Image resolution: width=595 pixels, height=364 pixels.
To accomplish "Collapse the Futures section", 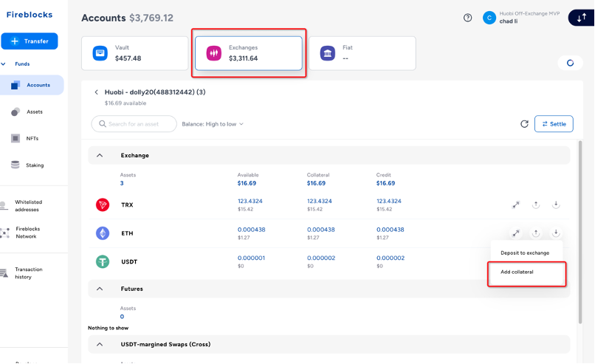I will [x=100, y=289].
